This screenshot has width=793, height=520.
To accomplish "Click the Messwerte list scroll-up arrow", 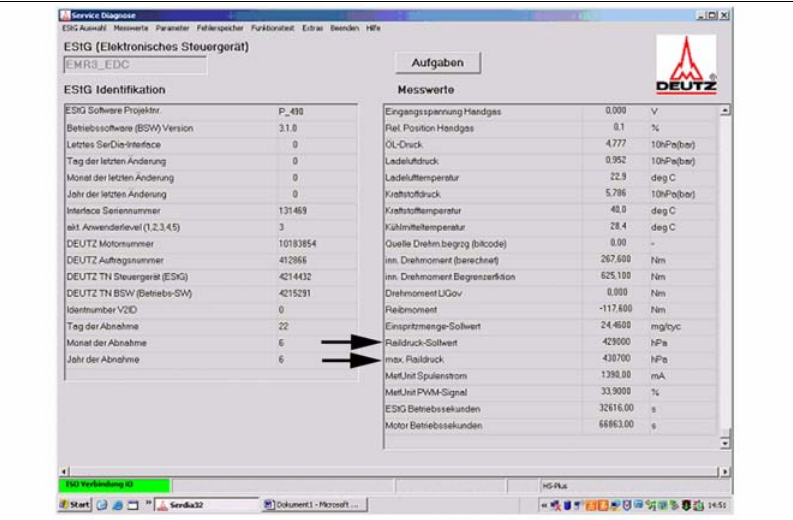I will (725, 110).
